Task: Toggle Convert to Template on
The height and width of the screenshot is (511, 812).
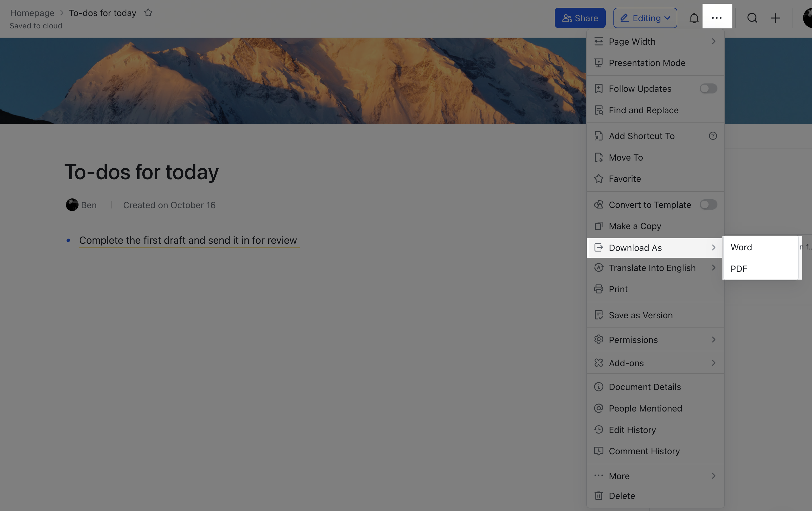Action: pyautogui.click(x=708, y=204)
